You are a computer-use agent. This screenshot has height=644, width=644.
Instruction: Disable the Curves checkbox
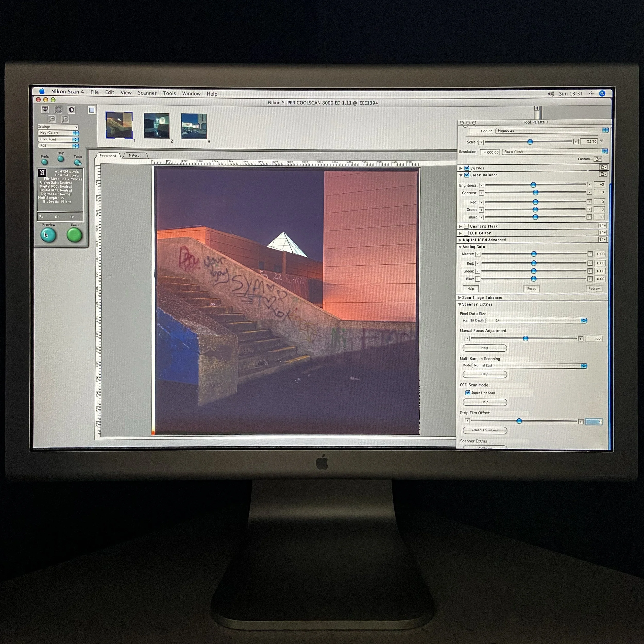tap(467, 168)
